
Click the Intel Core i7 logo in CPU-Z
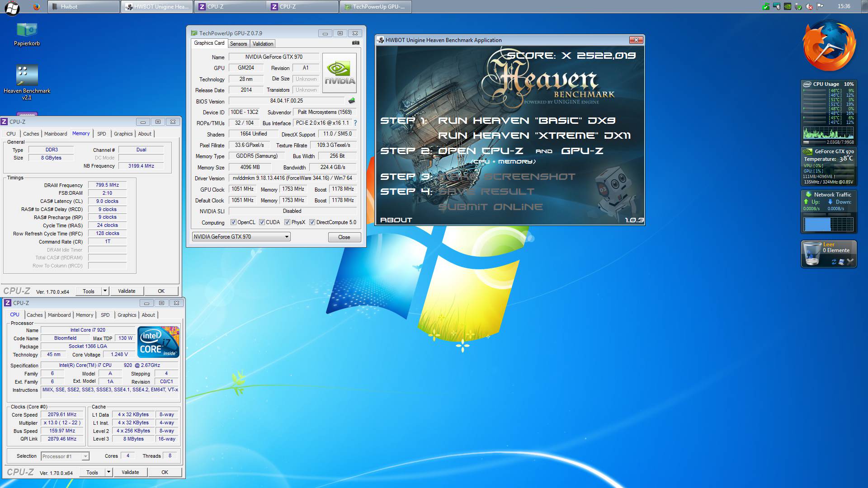pos(159,342)
